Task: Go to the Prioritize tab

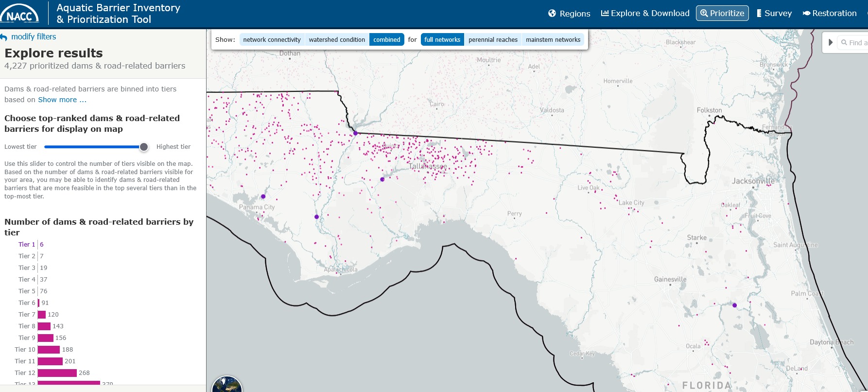Action: (x=722, y=13)
